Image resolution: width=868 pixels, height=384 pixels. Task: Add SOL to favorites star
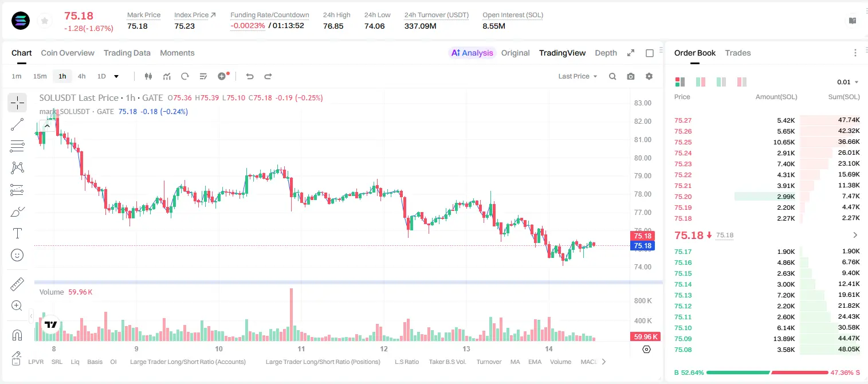[45, 21]
